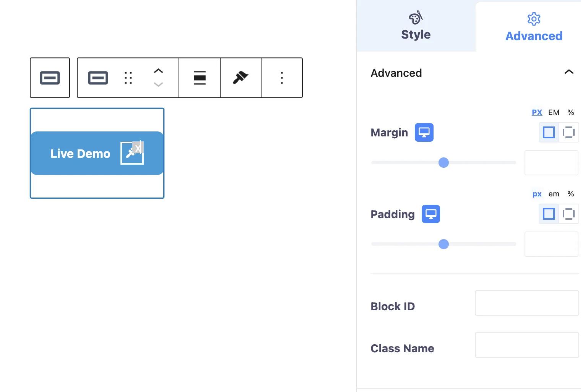
Task: Toggle unlinked individual sides for Padding
Action: tap(569, 214)
